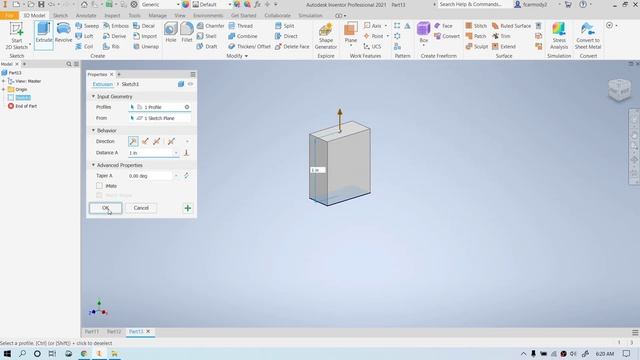Open the Derive command
Viewport: 640px width, 360px height.
(115, 36)
